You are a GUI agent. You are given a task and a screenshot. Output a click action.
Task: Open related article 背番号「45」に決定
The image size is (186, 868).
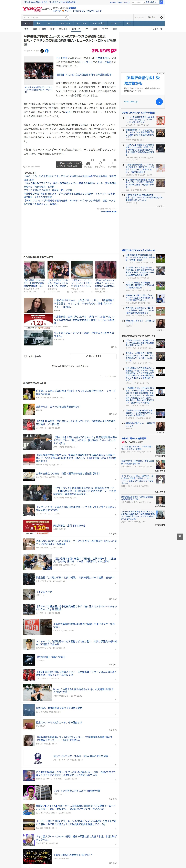[x=48, y=190]
